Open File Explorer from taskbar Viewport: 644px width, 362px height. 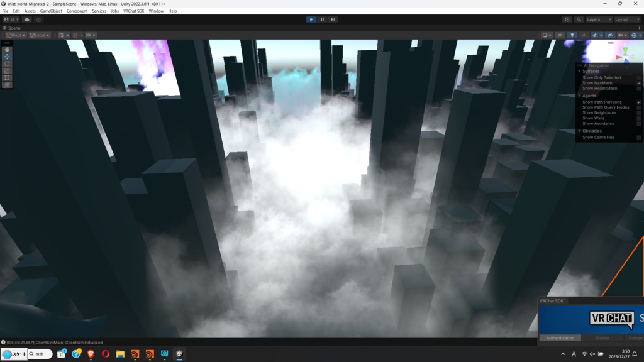coord(120,354)
